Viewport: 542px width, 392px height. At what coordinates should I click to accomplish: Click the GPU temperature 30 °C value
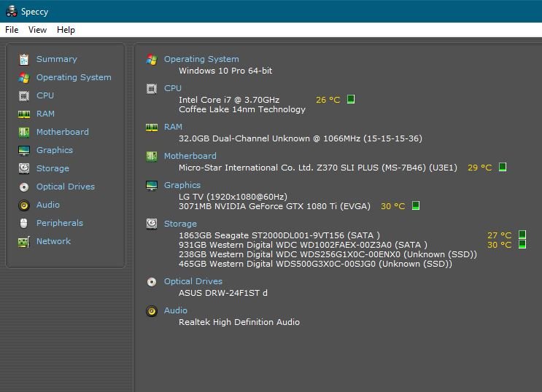393,206
